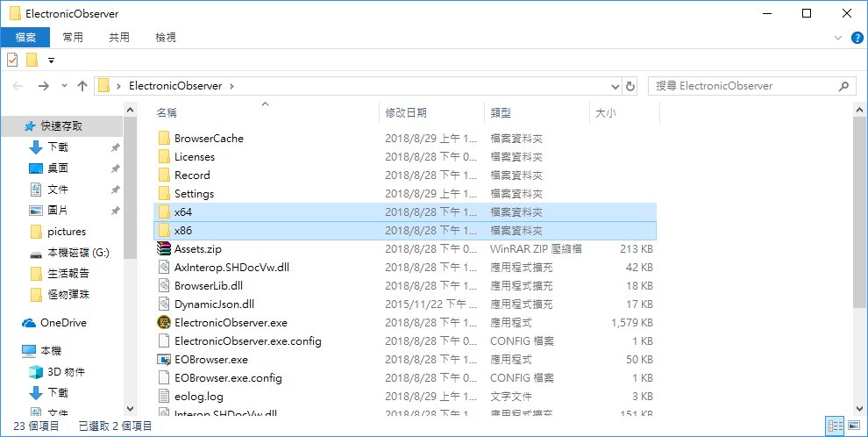Select OneDrive in navigation pane
This screenshot has height=437, width=868.
coord(63,323)
